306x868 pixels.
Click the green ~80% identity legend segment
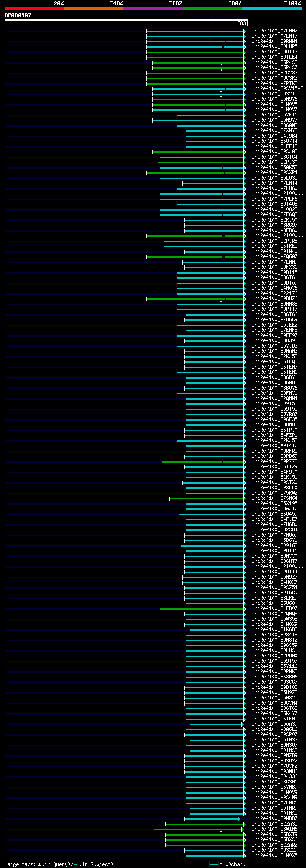(212, 9)
